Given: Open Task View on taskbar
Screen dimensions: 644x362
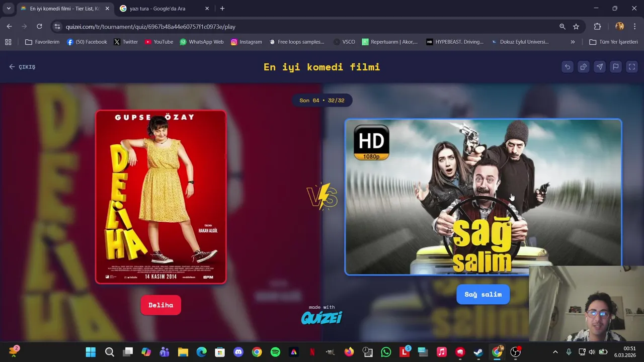Looking at the screenshot, I should [128, 352].
